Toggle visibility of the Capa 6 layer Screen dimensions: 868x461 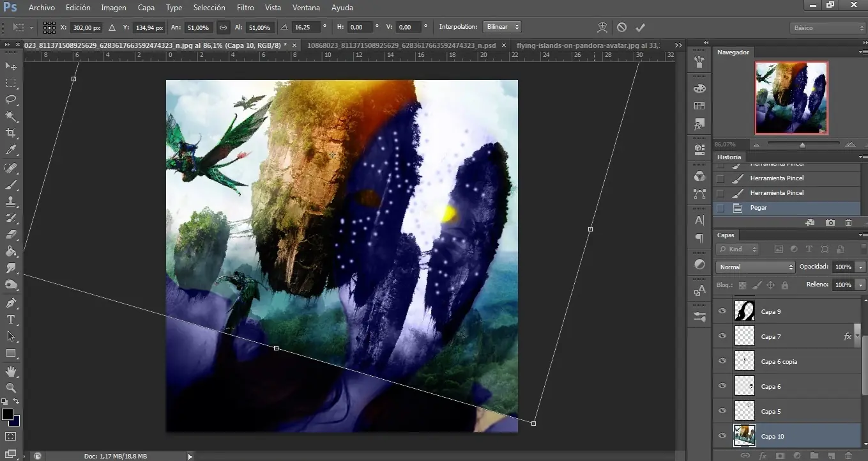722,386
